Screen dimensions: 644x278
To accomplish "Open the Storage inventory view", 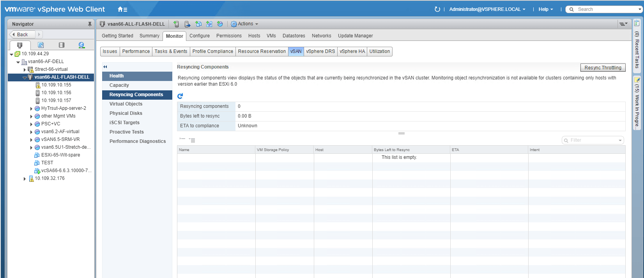I will click(x=61, y=45).
